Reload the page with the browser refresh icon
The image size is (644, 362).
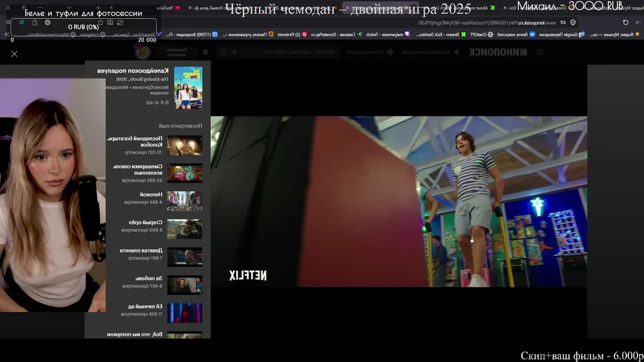tap(625, 23)
